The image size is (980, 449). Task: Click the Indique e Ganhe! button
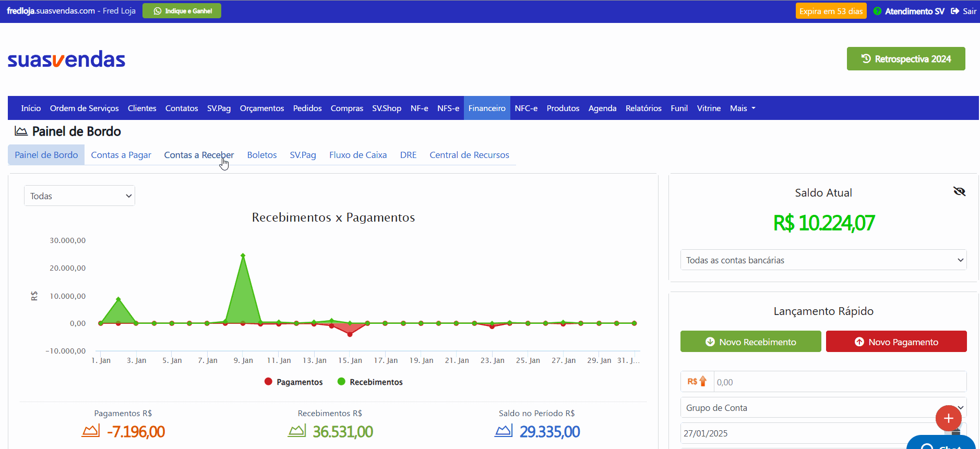tap(182, 11)
